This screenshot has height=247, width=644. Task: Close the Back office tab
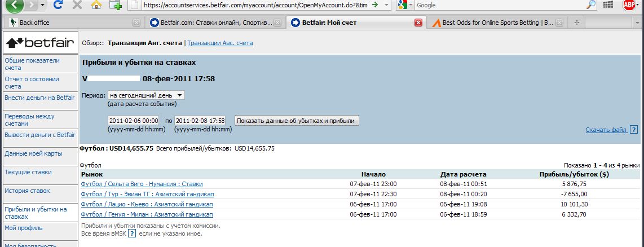pyautogui.click(x=136, y=23)
